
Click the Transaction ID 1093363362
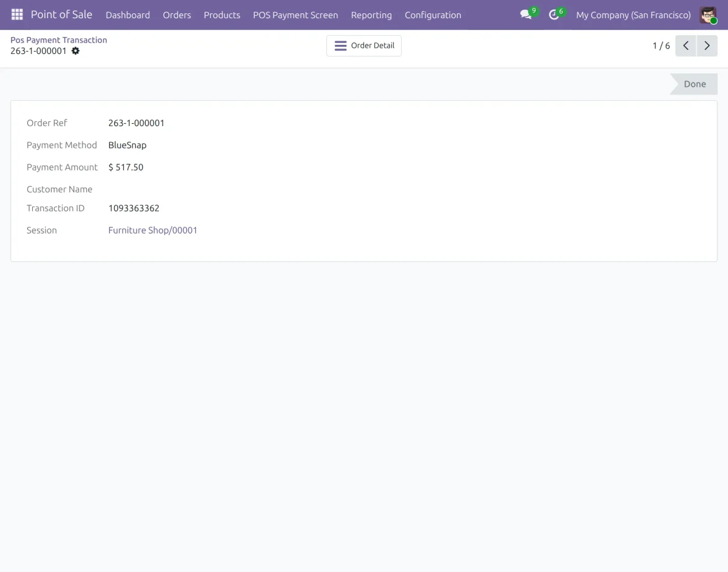tap(134, 209)
